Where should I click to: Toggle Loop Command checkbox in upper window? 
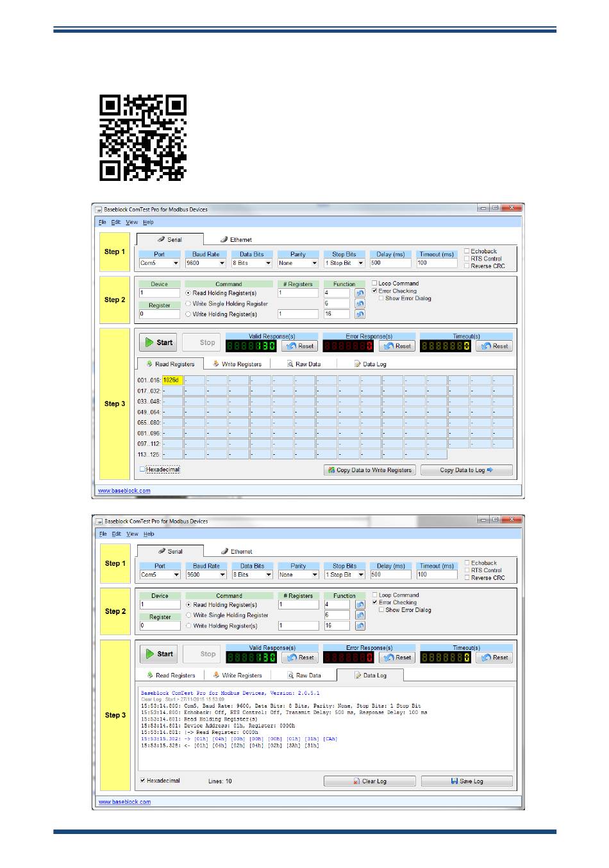coord(374,283)
